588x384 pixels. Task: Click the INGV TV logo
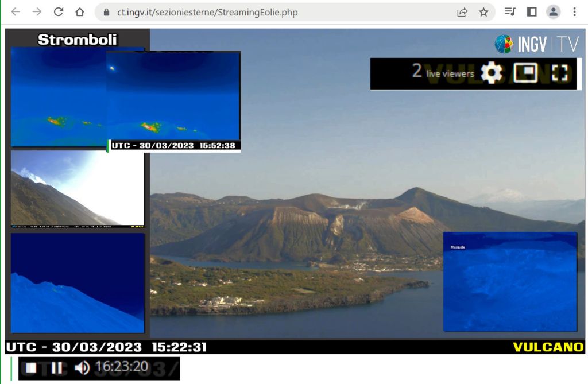point(537,44)
